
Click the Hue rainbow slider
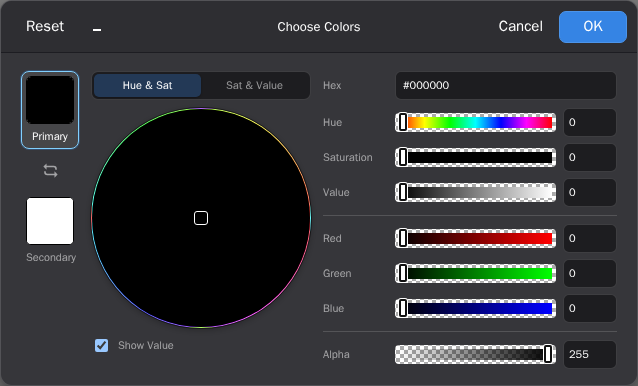point(475,122)
